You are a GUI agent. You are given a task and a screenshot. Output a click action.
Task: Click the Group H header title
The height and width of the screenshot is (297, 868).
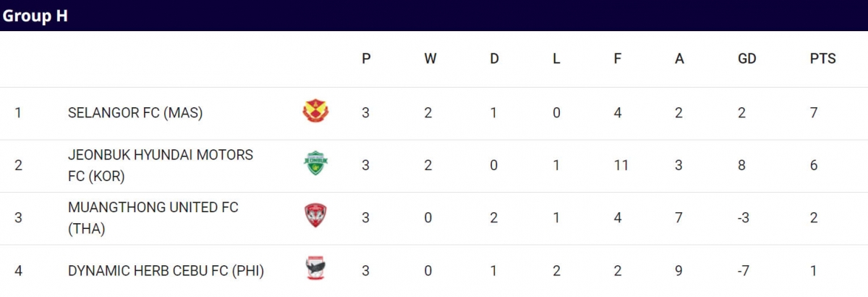tap(35, 16)
